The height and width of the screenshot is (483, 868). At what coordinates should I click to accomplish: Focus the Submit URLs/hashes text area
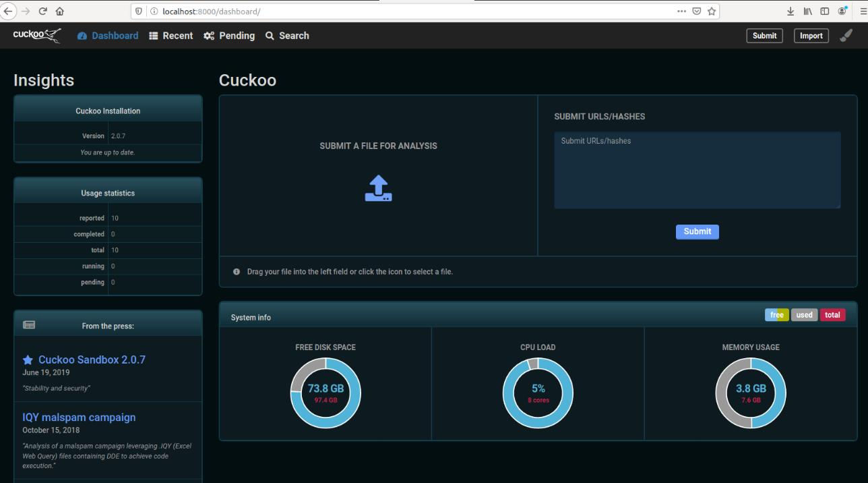click(697, 170)
